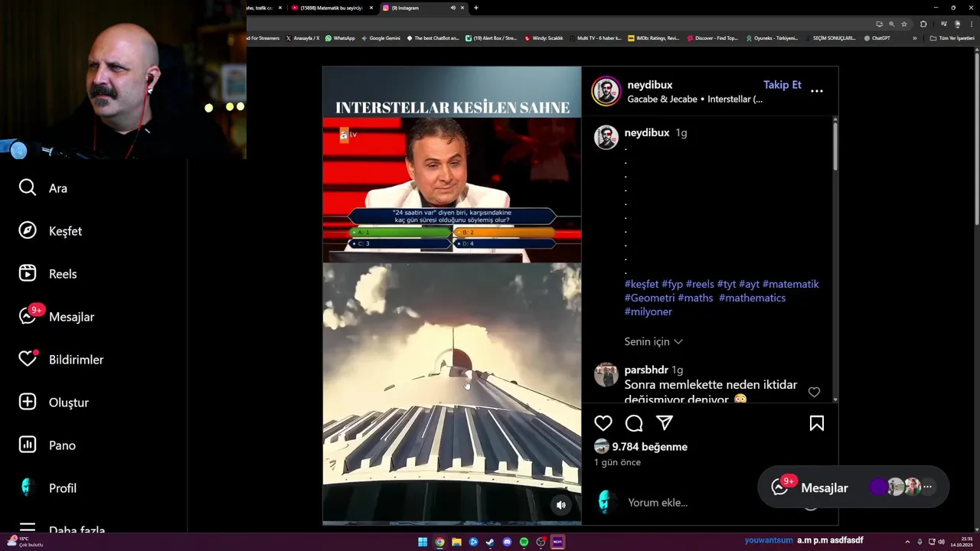This screenshot has height=551, width=980.
Task: Like the post with the heart icon
Action: 603,423
